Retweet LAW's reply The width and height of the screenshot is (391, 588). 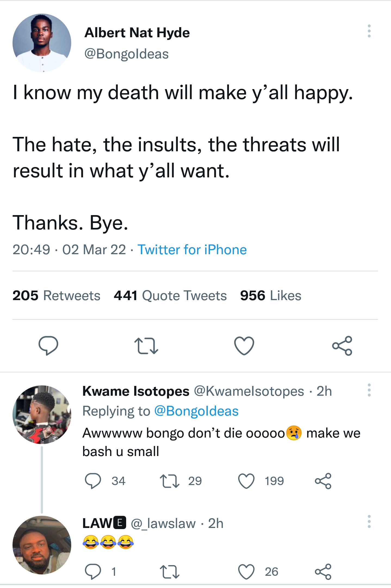pos(169,572)
